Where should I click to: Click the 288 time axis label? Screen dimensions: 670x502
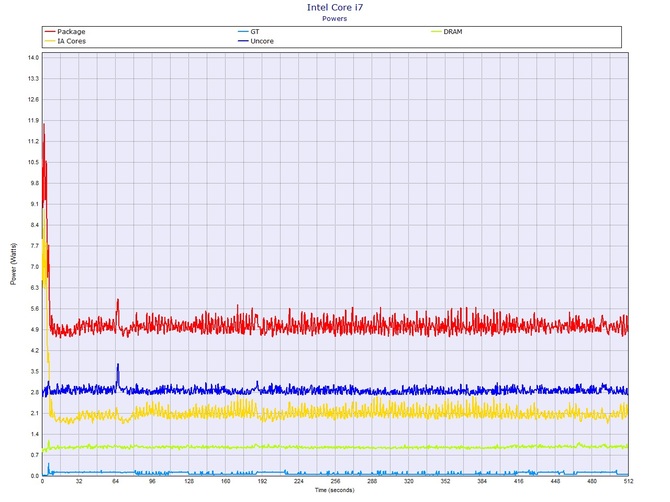tap(372, 481)
